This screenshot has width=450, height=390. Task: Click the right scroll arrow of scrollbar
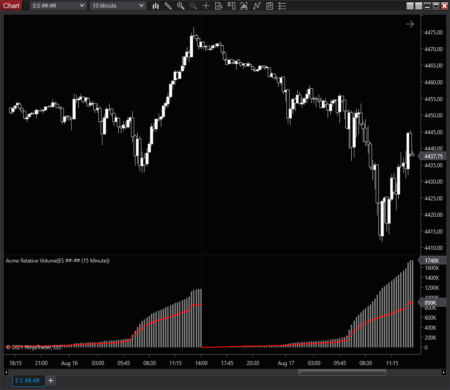coord(443,372)
